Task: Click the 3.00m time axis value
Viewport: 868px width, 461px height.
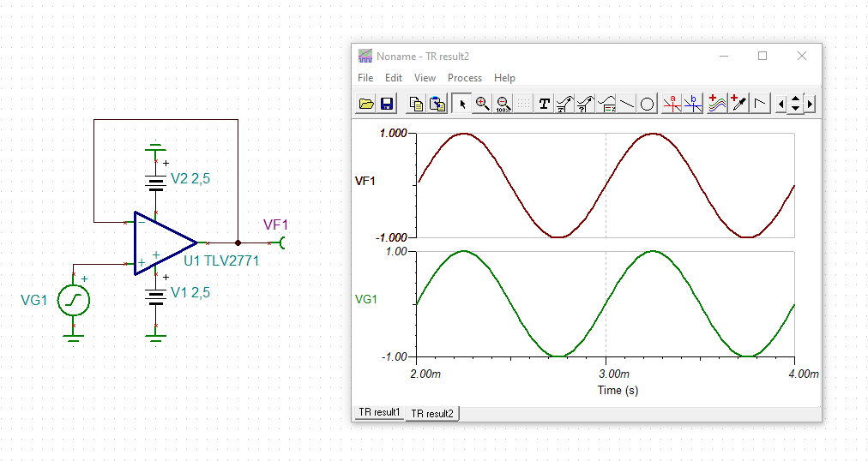Action: coord(614,374)
